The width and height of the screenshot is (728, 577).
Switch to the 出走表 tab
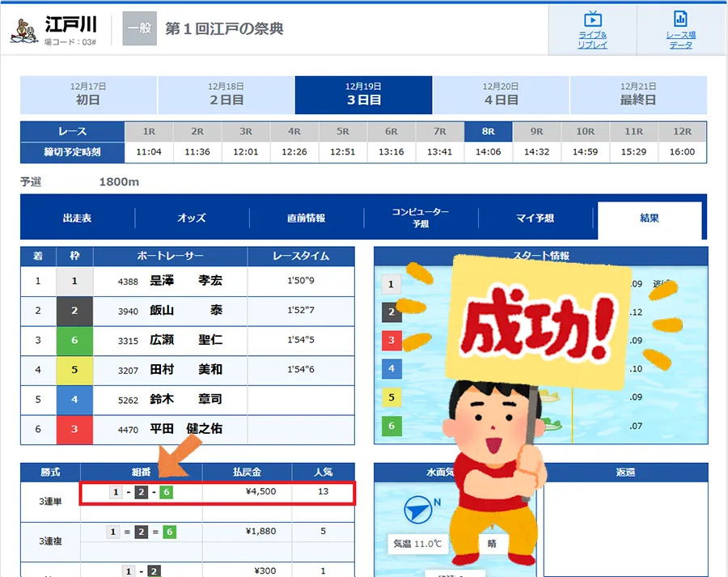coord(78,218)
